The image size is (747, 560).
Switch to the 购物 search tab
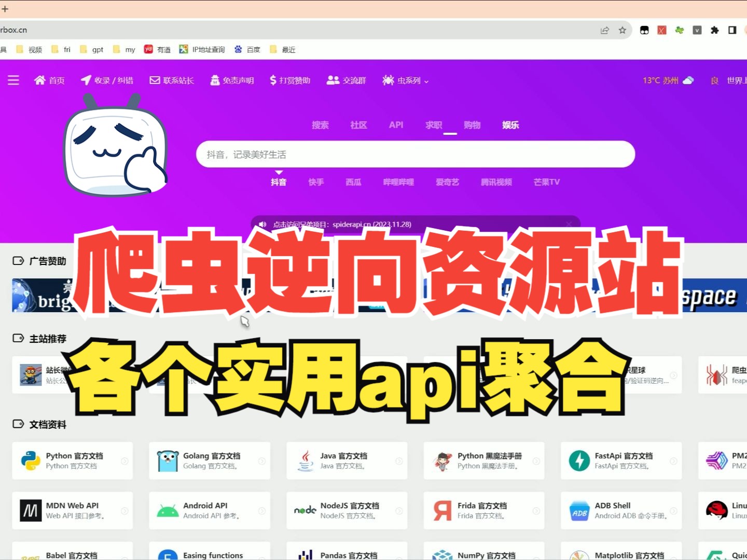(472, 125)
